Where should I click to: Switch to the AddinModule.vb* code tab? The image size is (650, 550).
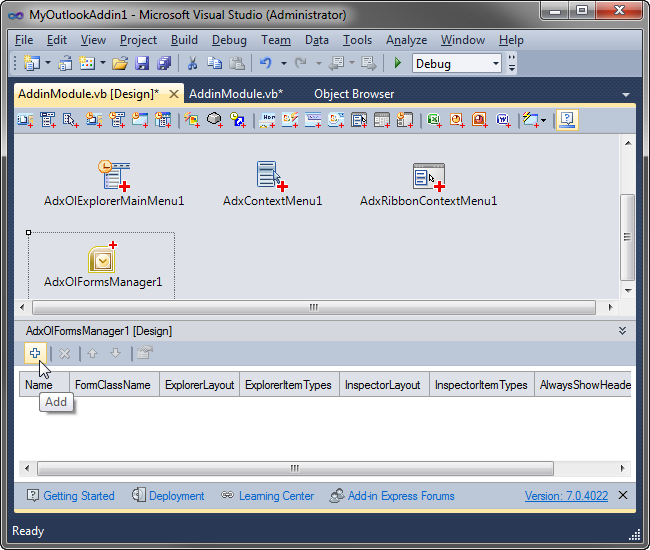click(236, 94)
